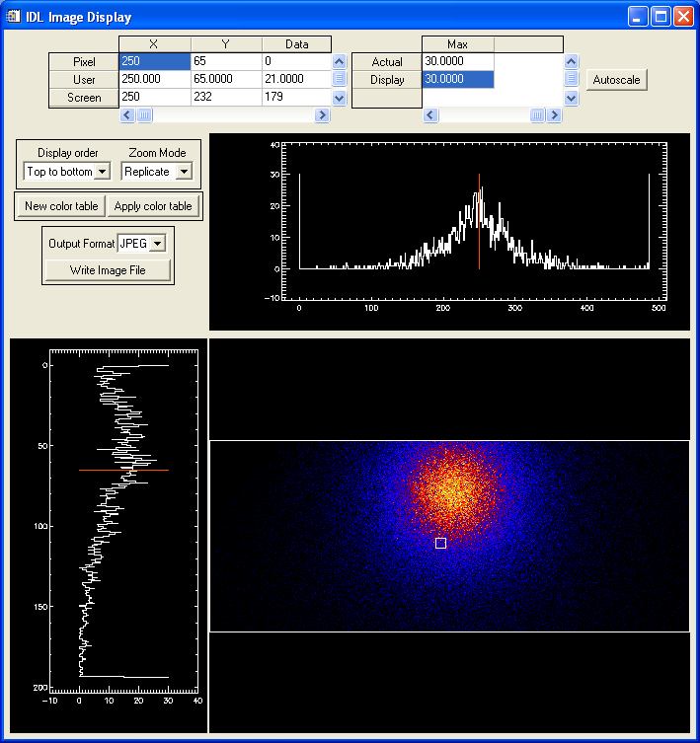Image resolution: width=700 pixels, height=743 pixels.
Task: Click down arrow of Max table scrollbar
Action: [571, 98]
